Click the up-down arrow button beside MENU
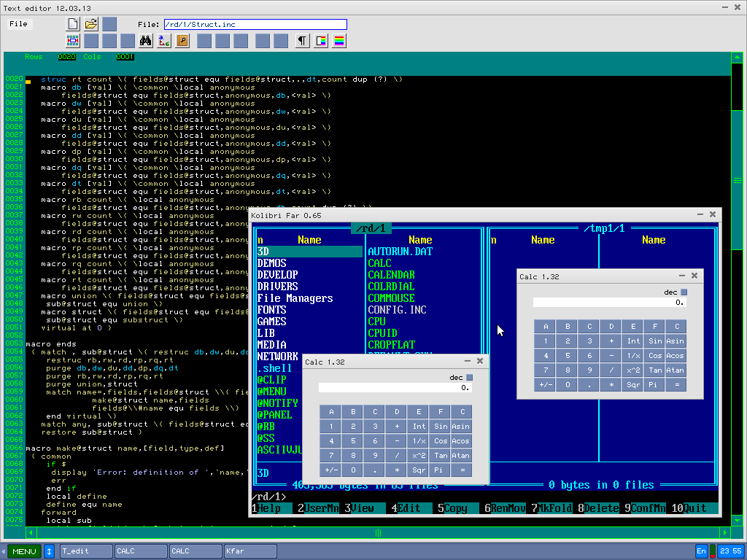Viewport: 747px width, 560px height. point(50,551)
